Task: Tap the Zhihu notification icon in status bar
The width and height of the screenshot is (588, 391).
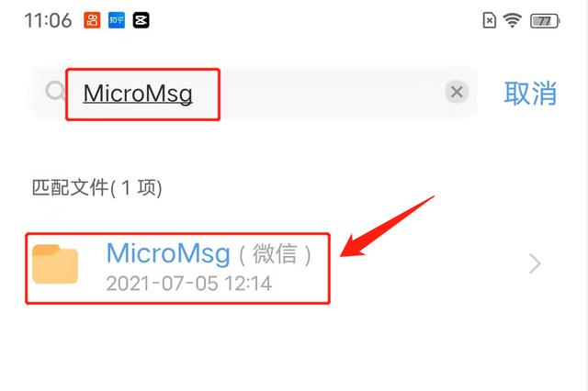Action: [117, 20]
